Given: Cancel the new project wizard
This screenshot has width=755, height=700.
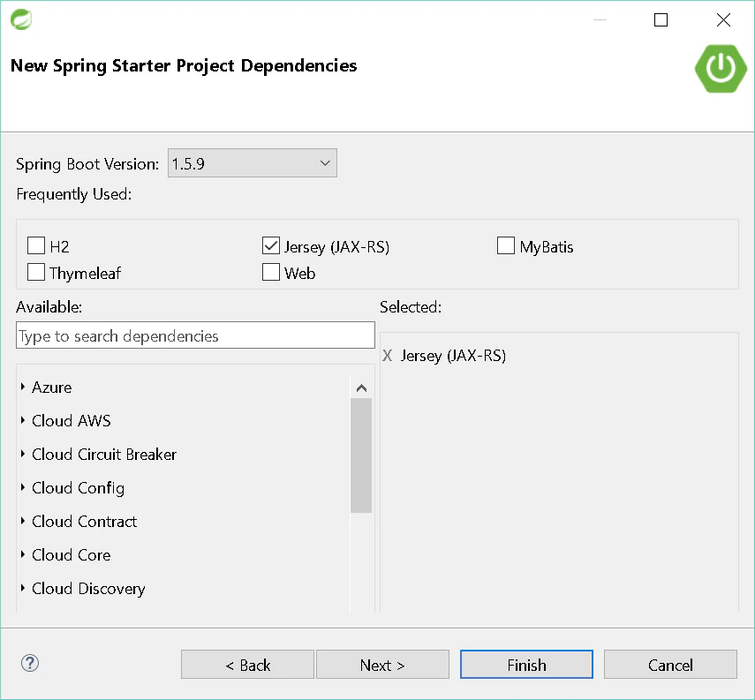Looking at the screenshot, I should tap(671, 665).
